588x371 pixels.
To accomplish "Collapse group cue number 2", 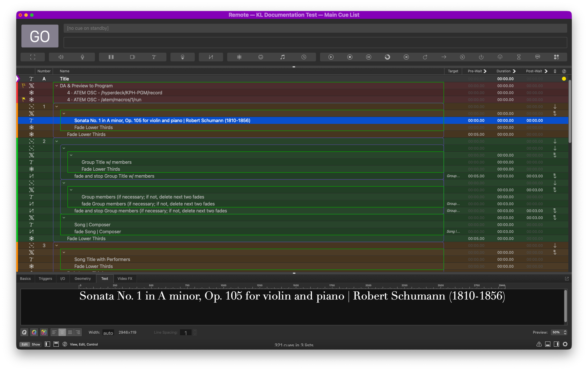I will coord(57,141).
